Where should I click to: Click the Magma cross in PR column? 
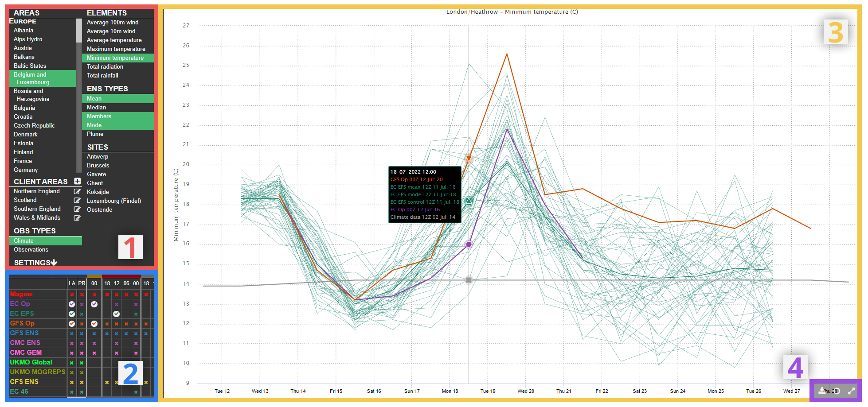(x=82, y=295)
